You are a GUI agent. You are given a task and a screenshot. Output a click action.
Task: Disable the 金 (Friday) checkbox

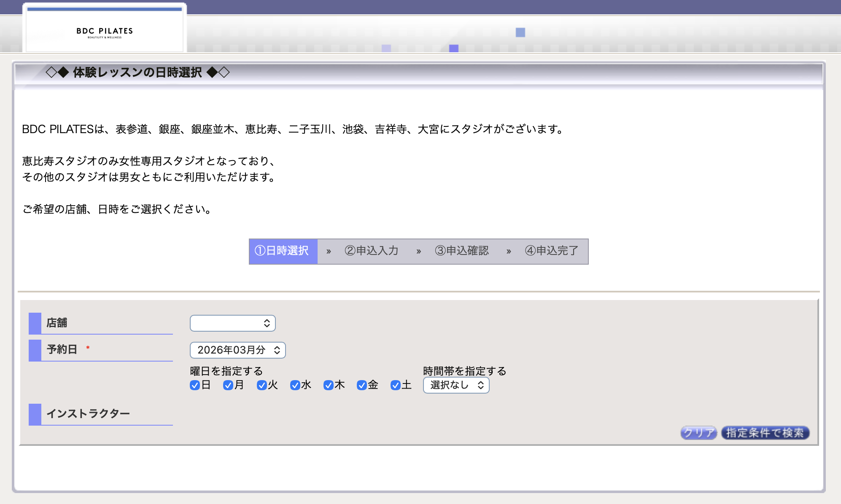click(361, 385)
